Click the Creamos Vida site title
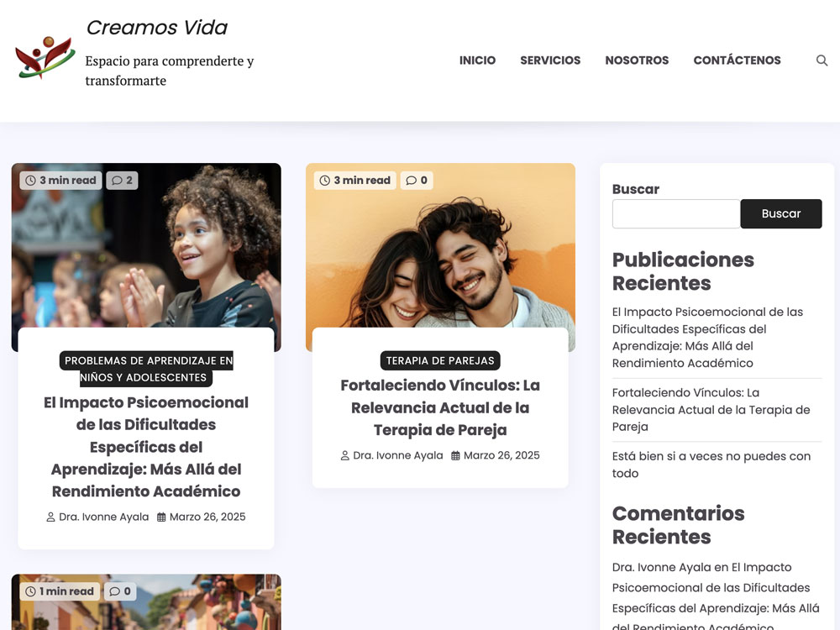840x630 pixels. pyautogui.click(x=157, y=28)
